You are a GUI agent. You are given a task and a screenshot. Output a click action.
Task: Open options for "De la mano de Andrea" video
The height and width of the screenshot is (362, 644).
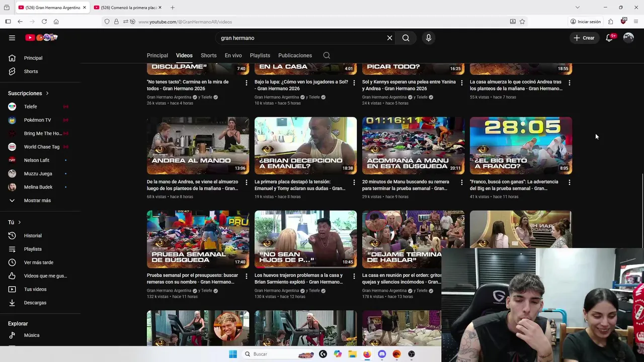(246, 183)
